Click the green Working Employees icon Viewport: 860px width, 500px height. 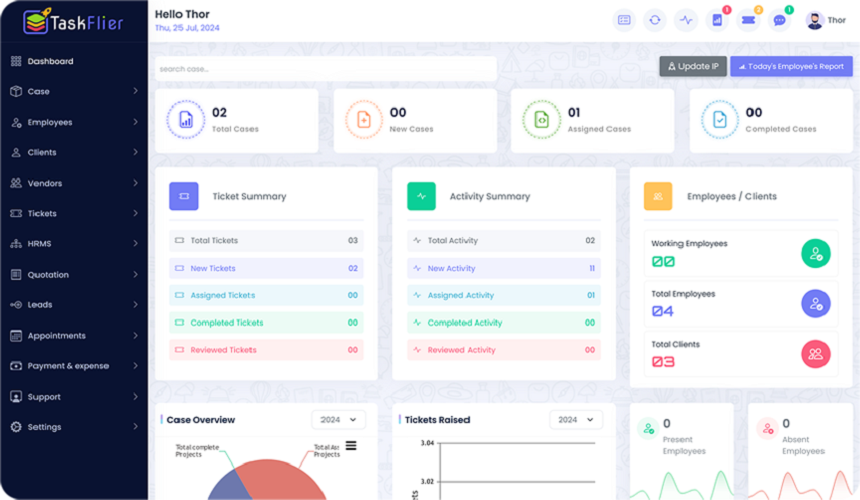(x=816, y=254)
